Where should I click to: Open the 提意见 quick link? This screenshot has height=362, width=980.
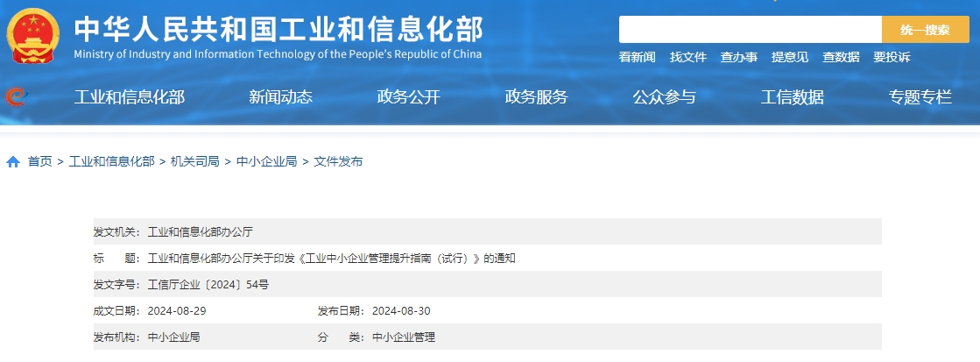click(x=789, y=57)
